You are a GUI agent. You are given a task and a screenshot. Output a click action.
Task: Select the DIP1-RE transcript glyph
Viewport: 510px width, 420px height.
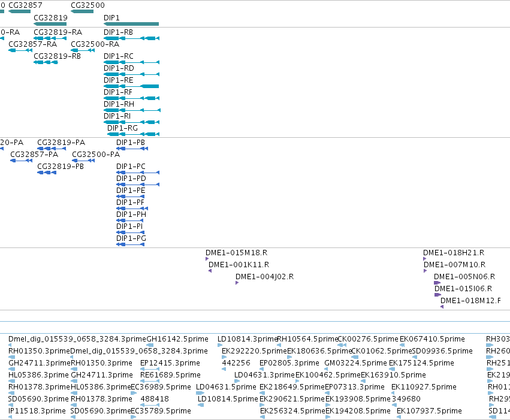pyautogui.click(x=131, y=86)
